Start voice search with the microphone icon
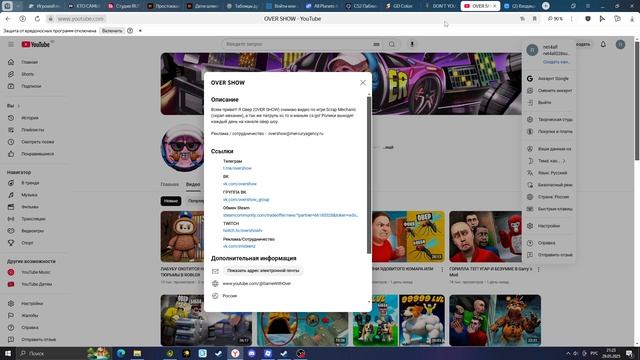 click(x=412, y=44)
